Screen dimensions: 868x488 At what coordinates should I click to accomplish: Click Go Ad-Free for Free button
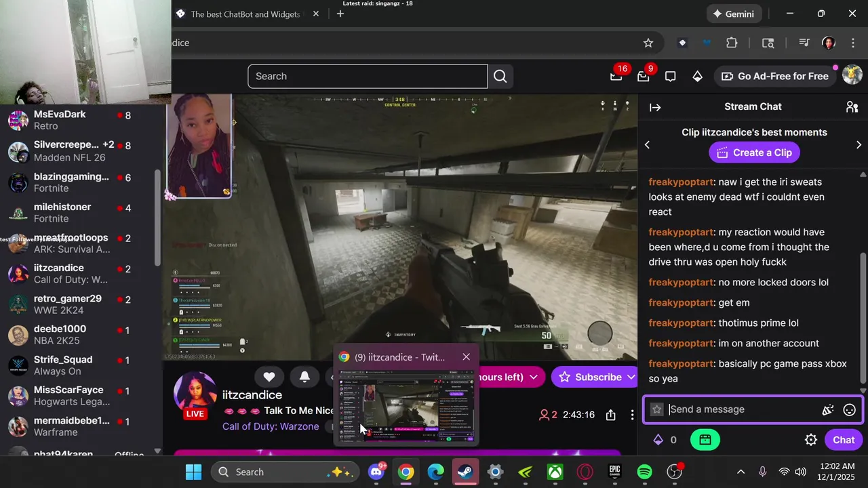point(775,76)
